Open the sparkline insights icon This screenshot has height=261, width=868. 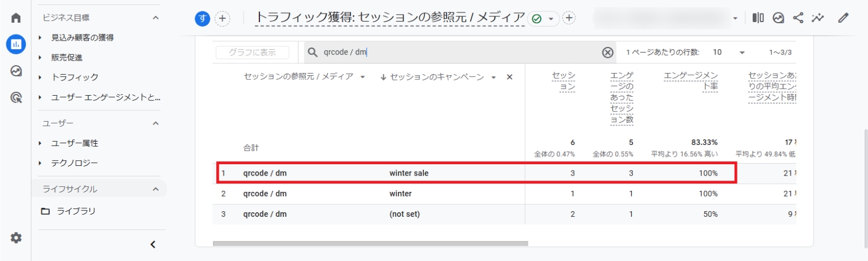[x=817, y=18]
